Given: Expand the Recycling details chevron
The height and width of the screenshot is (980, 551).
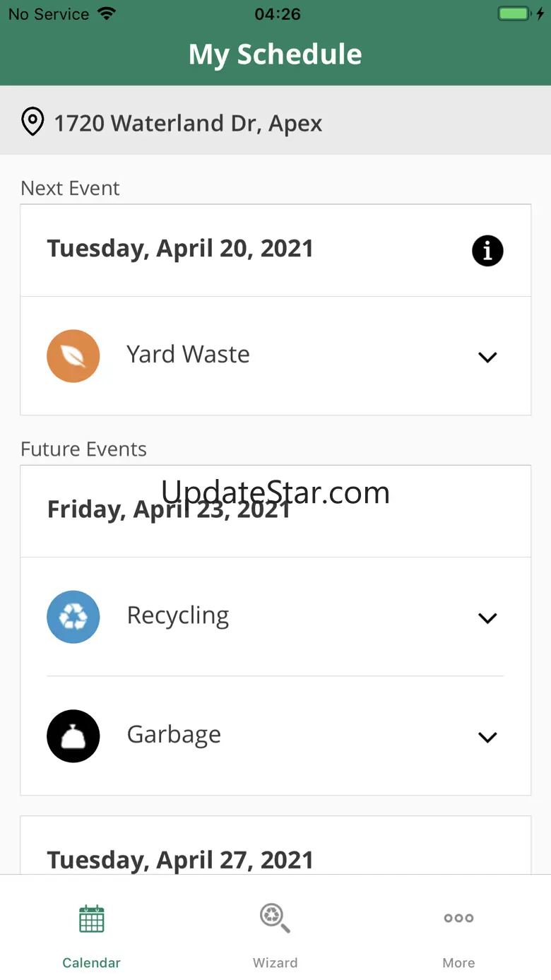Looking at the screenshot, I should click(x=487, y=618).
